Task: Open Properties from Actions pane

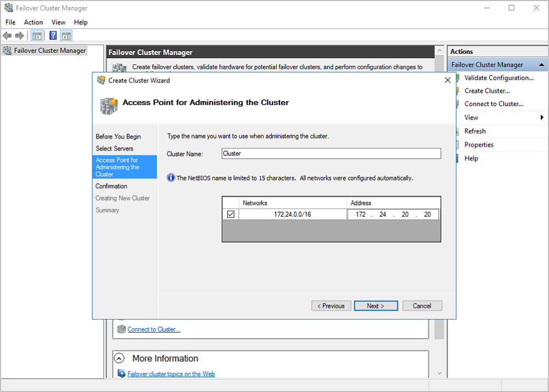Action: tap(479, 144)
